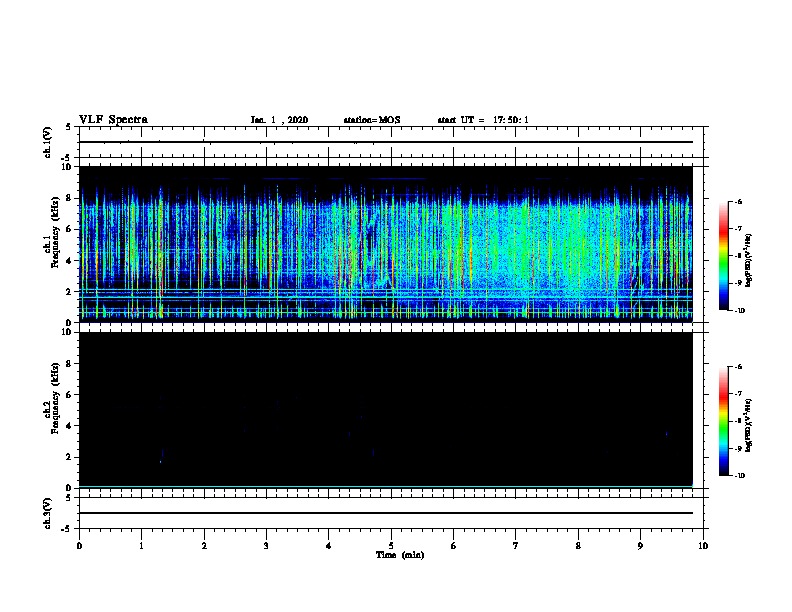This screenshot has height=612, width=792.
Task: Click the ch.1 frequency axis "4" tick label
Action: click(x=69, y=261)
